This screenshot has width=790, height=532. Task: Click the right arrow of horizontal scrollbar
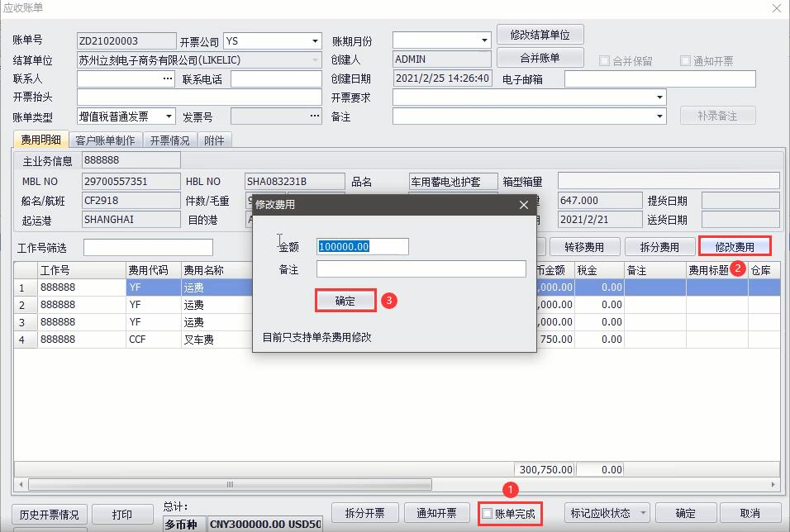point(773,485)
